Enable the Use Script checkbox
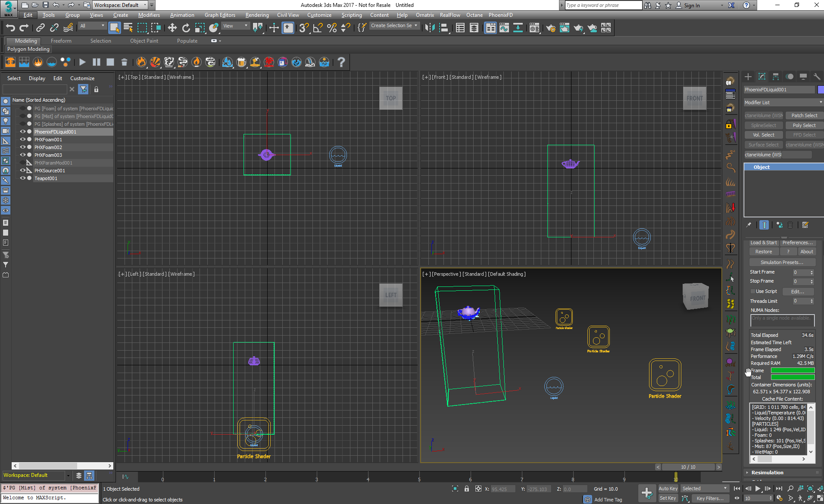Image resolution: width=824 pixels, height=504 pixels. tap(753, 292)
